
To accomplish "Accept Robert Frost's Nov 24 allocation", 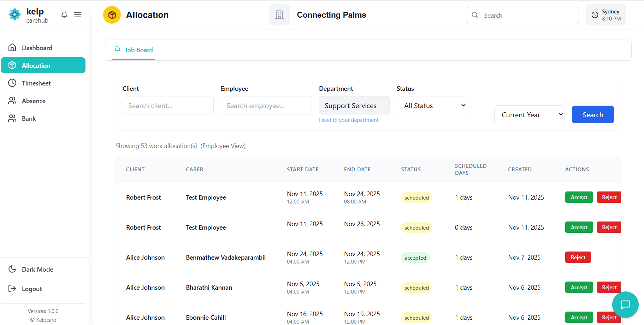I will pos(579,197).
